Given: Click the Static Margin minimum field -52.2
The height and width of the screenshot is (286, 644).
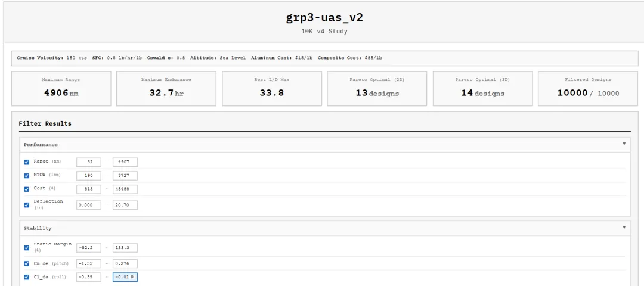Looking at the screenshot, I should (x=89, y=248).
